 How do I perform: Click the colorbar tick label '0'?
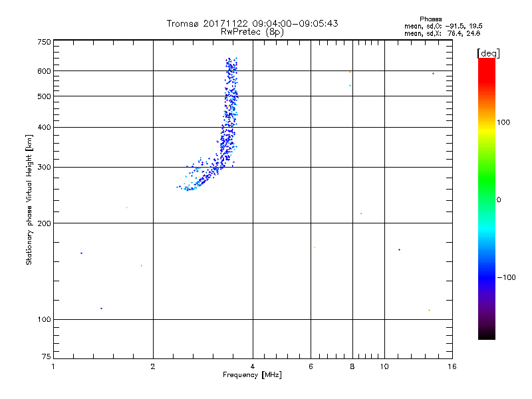click(499, 200)
